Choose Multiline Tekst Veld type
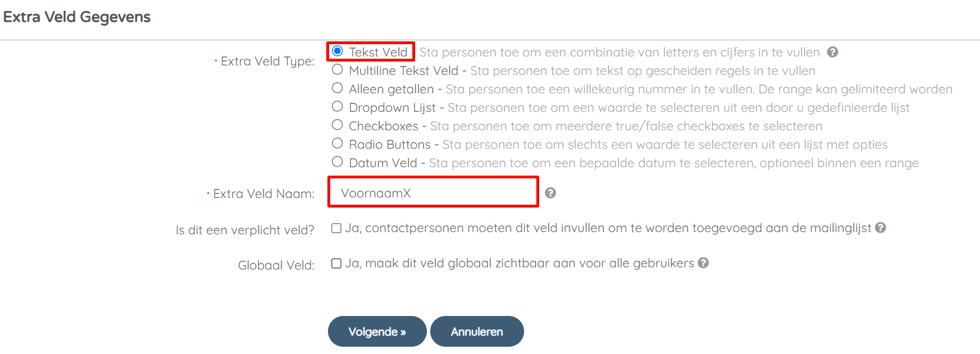The image size is (980, 354). tap(337, 70)
